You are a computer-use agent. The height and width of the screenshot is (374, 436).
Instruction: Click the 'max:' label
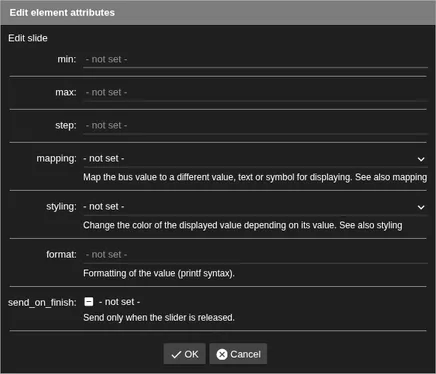pos(66,92)
